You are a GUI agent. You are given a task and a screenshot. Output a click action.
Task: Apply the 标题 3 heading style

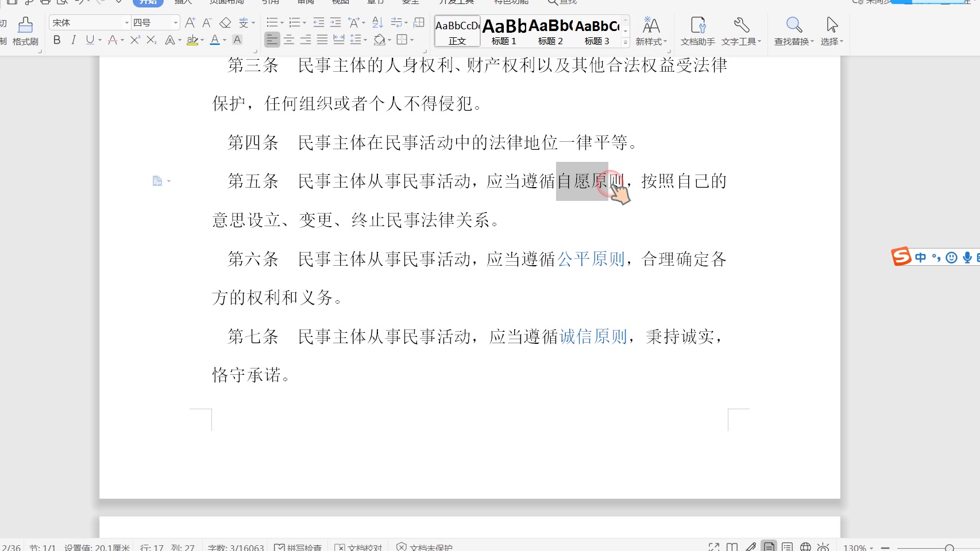click(x=597, y=31)
